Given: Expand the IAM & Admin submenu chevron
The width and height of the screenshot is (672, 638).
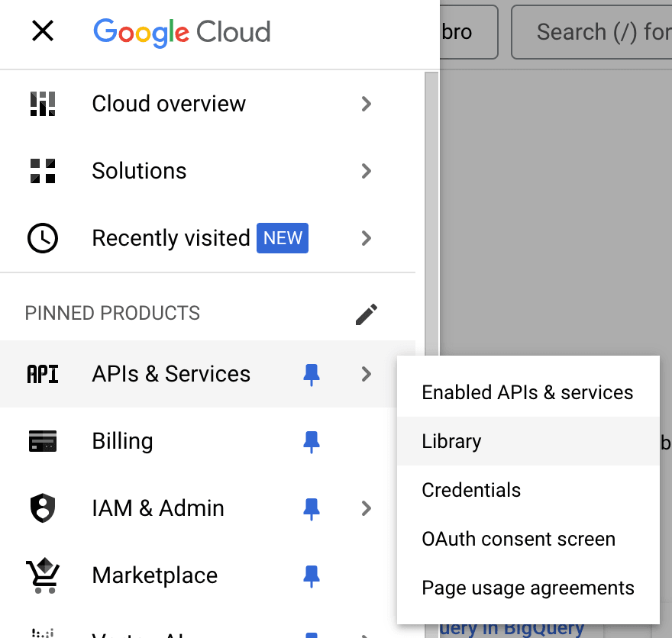Looking at the screenshot, I should click(x=367, y=508).
